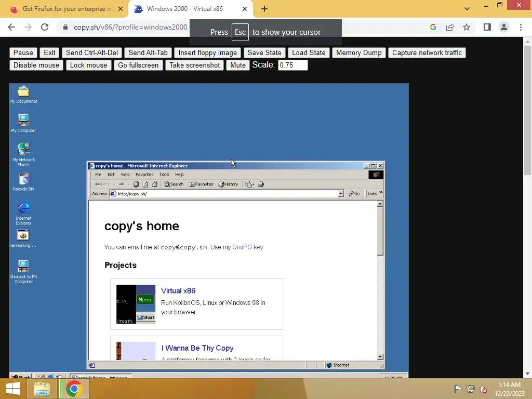Mute the emulator sound

pyautogui.click(x=238, y=65)
